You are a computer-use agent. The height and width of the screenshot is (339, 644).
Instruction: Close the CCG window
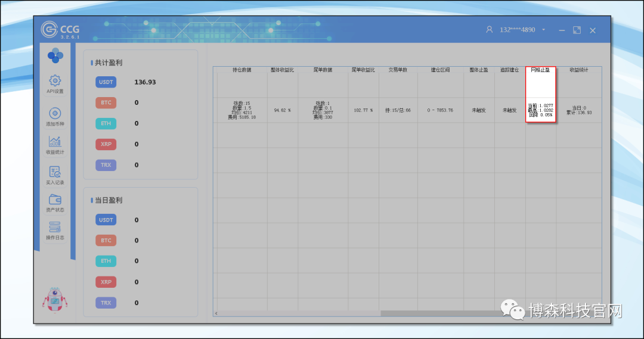593,30
